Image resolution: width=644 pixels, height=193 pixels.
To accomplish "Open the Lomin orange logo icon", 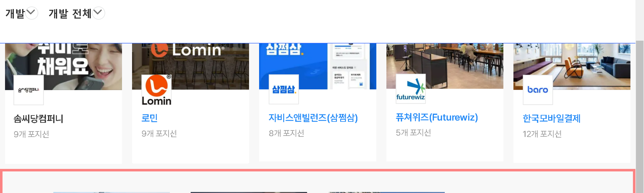I will (156, 90).
